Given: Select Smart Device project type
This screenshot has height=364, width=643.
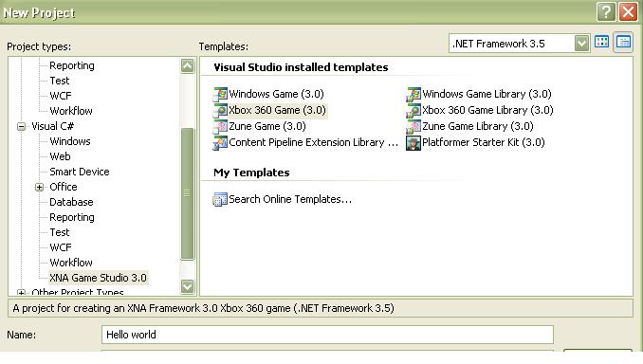Looking at the screenshot, I should (80, 172).
